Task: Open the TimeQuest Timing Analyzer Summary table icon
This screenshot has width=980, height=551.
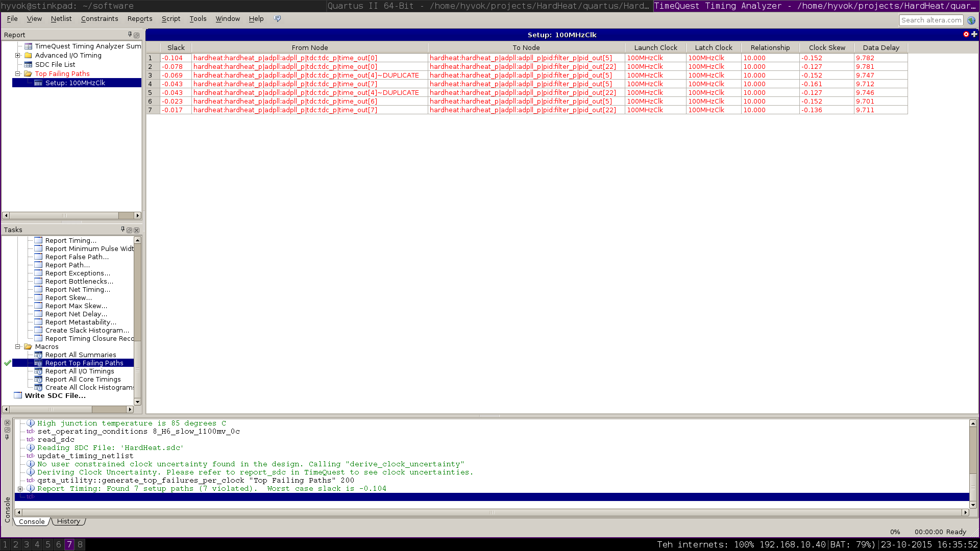Action: click(29, 46)
